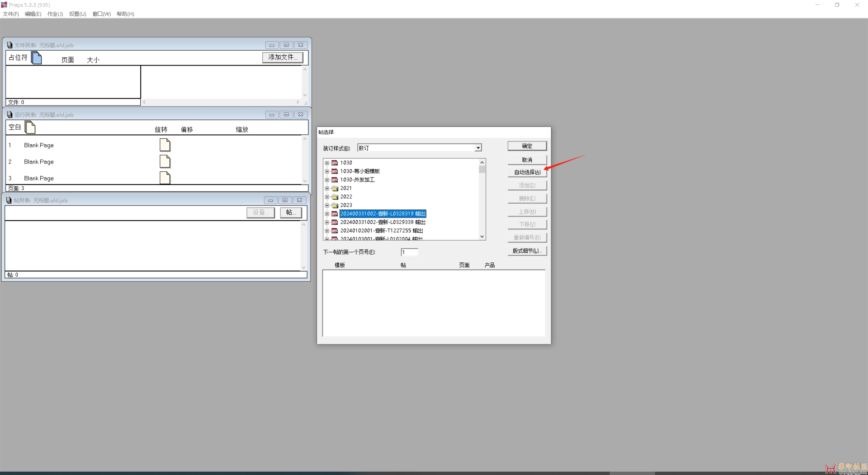Select 202400331002-壹新-L0329339 输出 tree item
This screenshot has height=475, width=868.
click(x=383, y=222)
